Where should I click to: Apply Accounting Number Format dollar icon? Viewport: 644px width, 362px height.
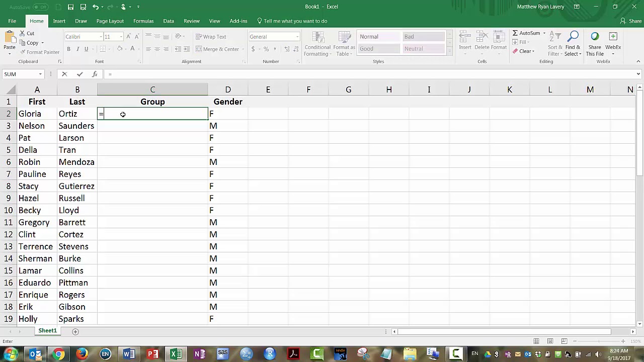click(x=253, y=49)
